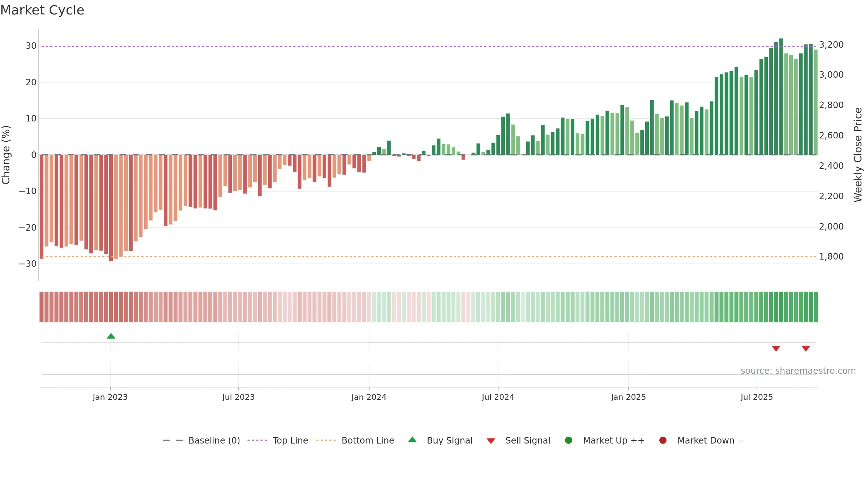Click the Jan 2025 axis label

pos(628,397)
